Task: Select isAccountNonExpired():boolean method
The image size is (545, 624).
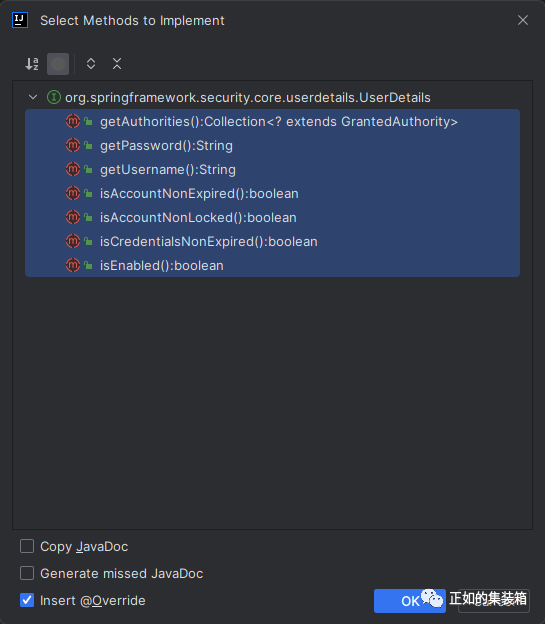Action: [272, 193]
